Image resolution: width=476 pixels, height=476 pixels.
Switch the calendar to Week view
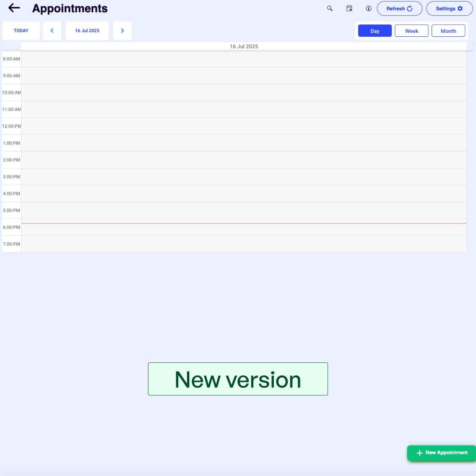click(411, 30)
